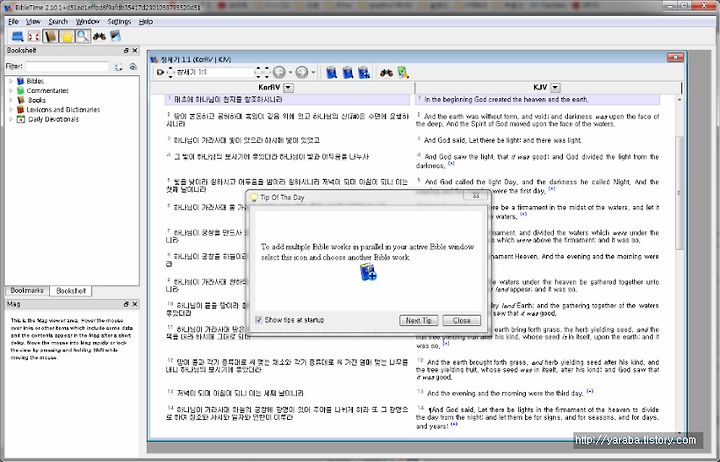The height and width of the screenshot is (462, 720).
Task: Expand the Lexicons and Dictionaries node
Action: coord(11,109)
